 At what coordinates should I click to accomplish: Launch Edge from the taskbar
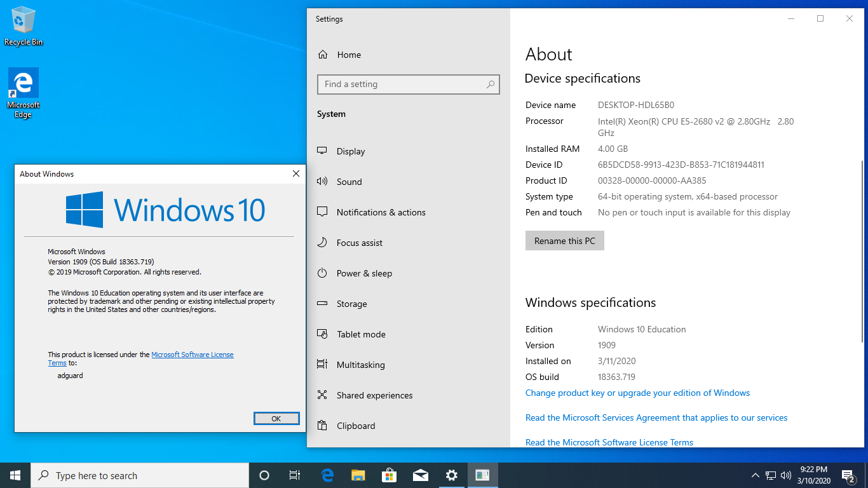click(x=327, y=475)
